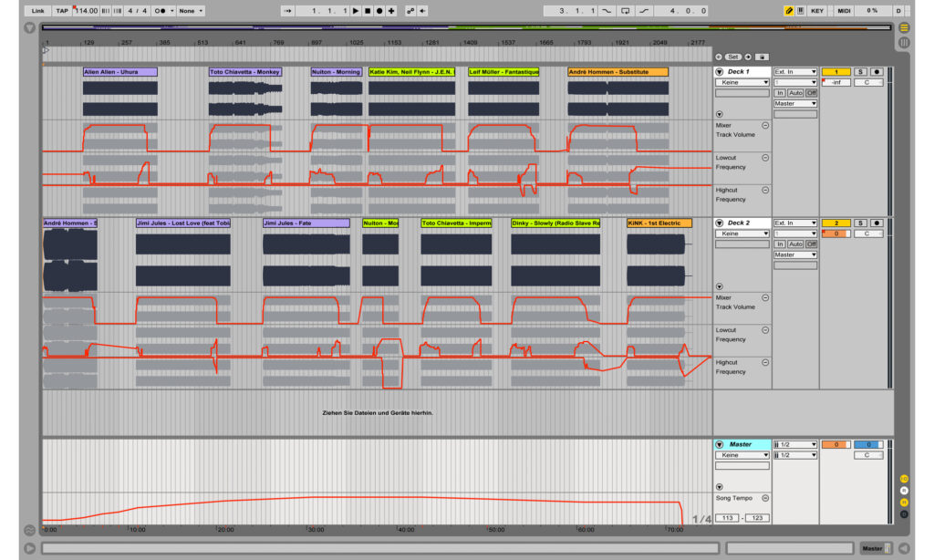Click the Link button
The image size is (934, 560).
[x=37, y=11]
